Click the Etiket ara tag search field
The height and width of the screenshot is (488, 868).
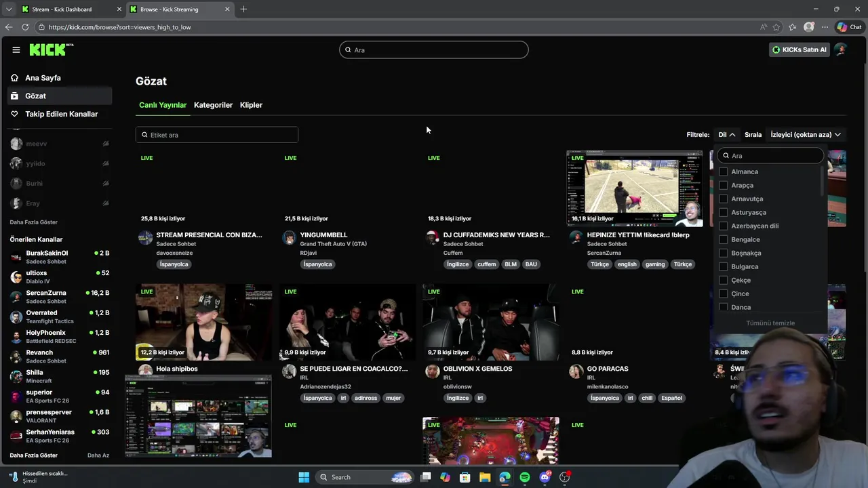(217, 135)
